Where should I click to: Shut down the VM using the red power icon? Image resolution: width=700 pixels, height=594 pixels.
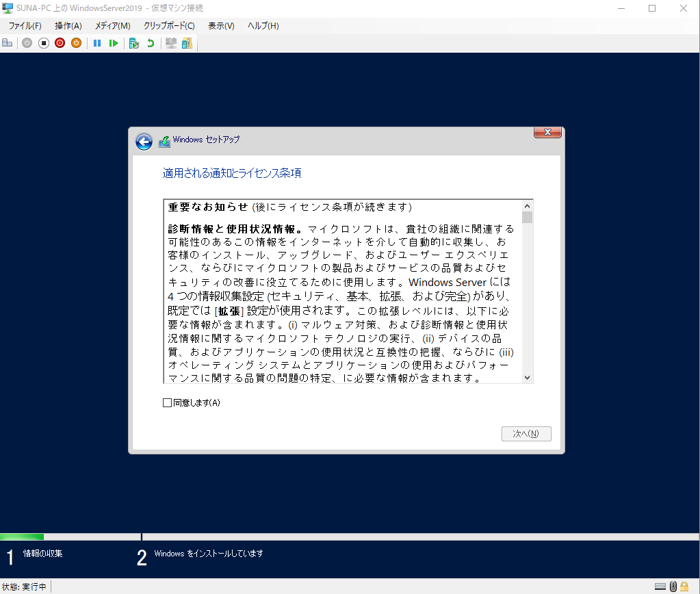(x=60, y=43)
